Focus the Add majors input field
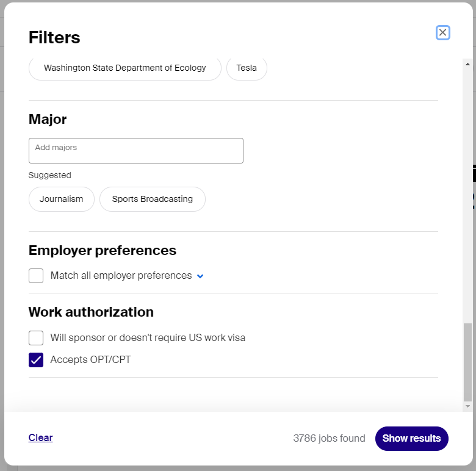Screen dimensions: 476x471 click(x=136, y=151)
